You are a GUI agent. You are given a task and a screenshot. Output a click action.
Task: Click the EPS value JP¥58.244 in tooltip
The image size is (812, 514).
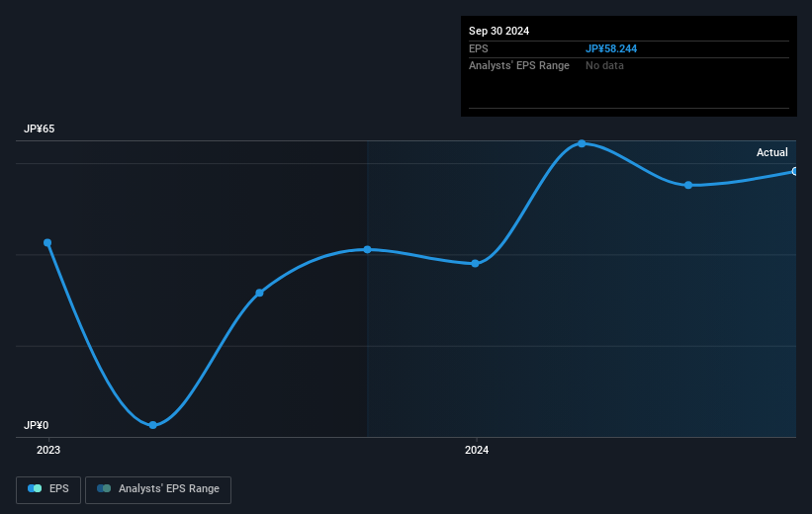611,48
